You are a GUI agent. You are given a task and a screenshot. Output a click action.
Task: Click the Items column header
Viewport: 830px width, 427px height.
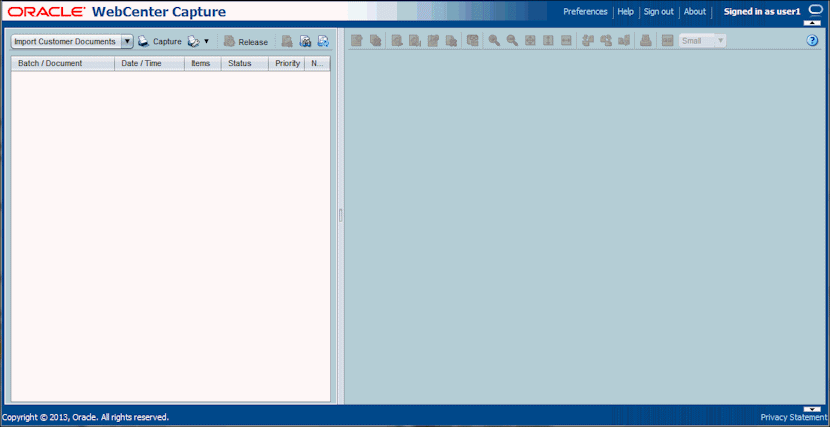click(203, 63)
